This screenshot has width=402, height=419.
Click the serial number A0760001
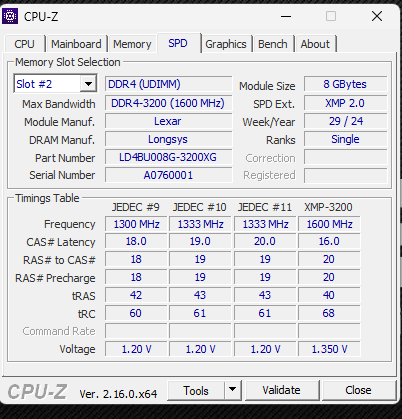(x=168, y=175)
